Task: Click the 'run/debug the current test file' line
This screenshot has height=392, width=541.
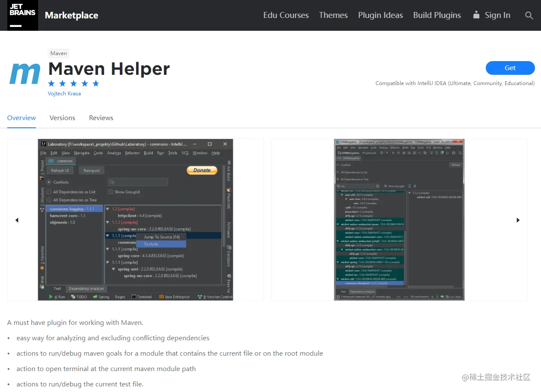Action: tap(80, 384)
